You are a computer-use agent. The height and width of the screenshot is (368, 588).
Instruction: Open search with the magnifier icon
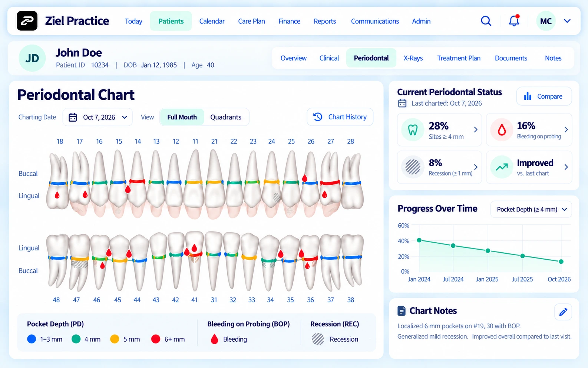tap(486, 21)
